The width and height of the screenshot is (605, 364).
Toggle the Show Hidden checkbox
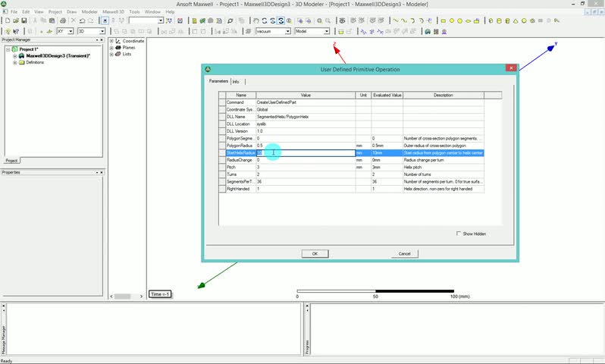[x=459, y=234]
